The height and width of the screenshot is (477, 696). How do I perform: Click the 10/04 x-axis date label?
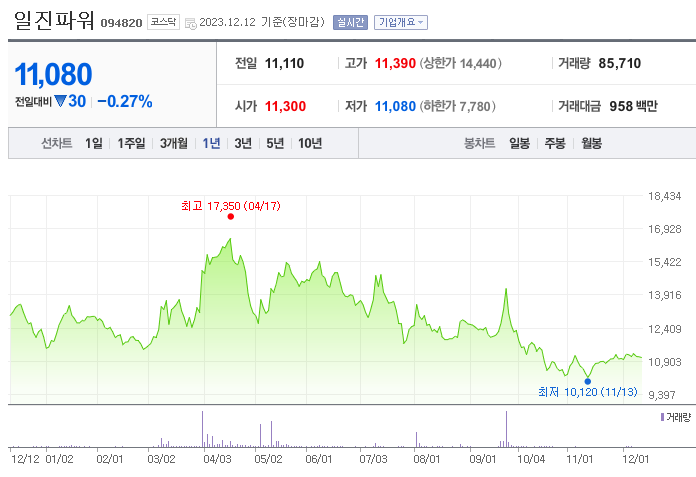pyautogui.click(x=531, y=459)
